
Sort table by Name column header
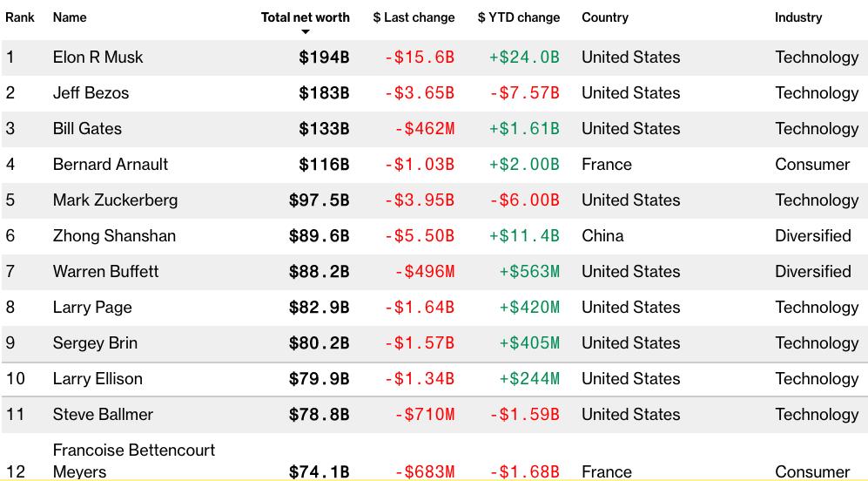point(70,17)
